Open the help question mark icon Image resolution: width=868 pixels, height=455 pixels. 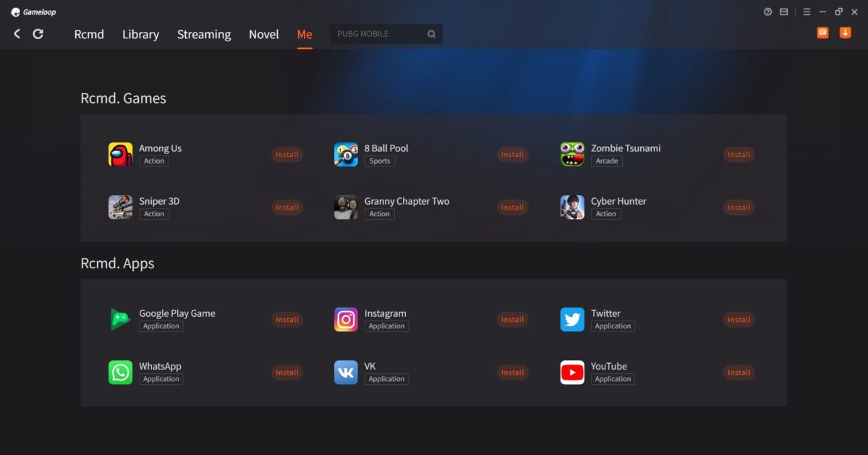[767, 12]
